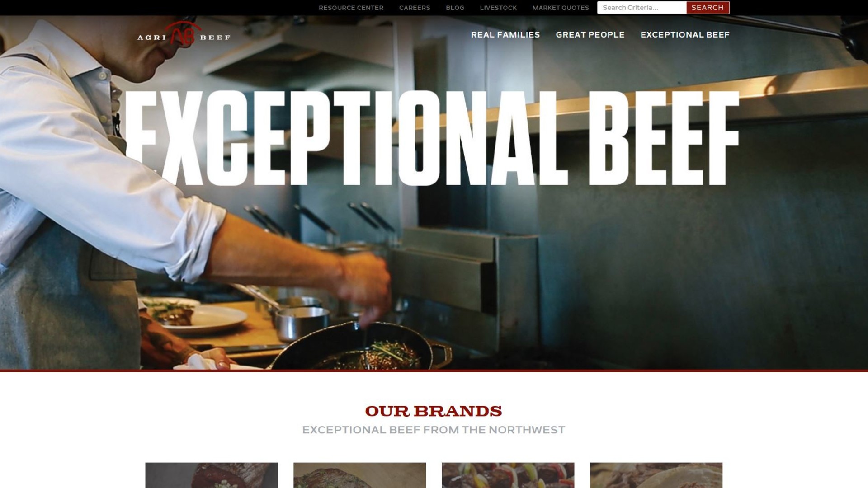Open the Real Families menu

click(505, 35)
